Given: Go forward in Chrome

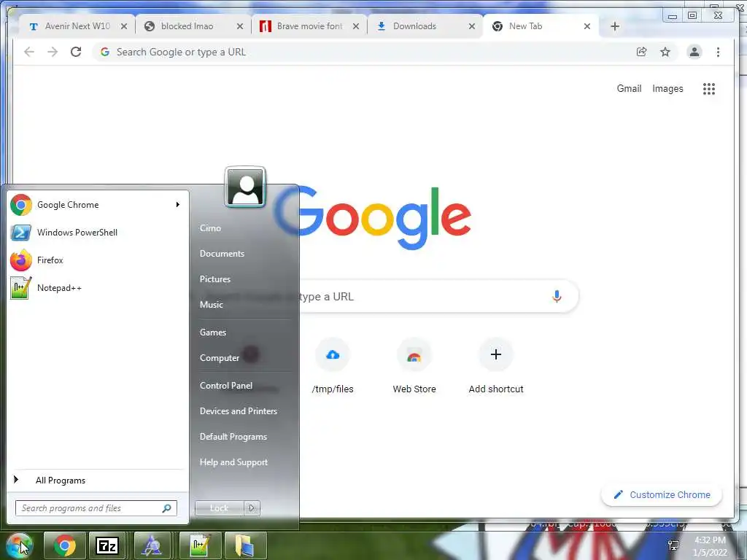Looking at the screenshot, I should click(53, 52).
